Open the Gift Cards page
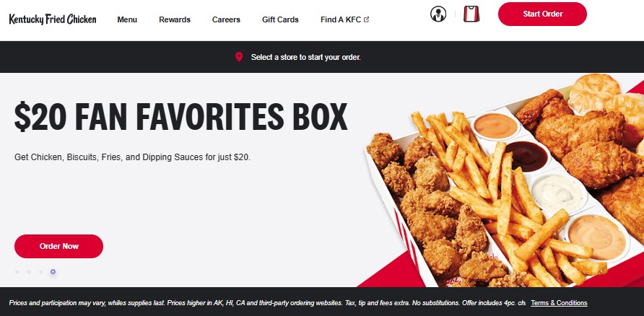 [281, 19]
